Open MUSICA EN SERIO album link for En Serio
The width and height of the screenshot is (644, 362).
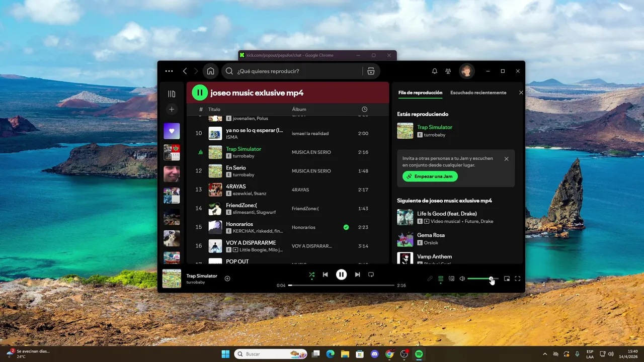coord(311,171)
